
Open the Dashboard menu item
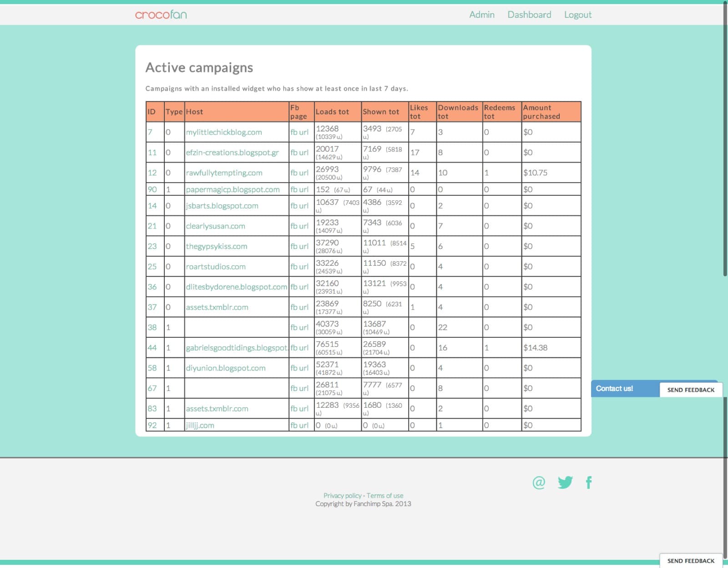pyautogui.click(x=529, y=15)
